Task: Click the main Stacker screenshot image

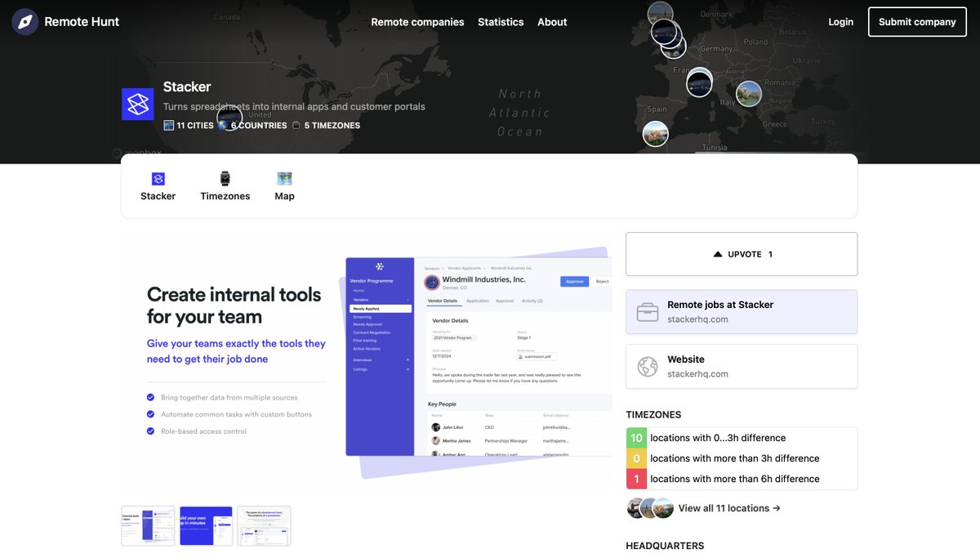Action: coord(367,364)
